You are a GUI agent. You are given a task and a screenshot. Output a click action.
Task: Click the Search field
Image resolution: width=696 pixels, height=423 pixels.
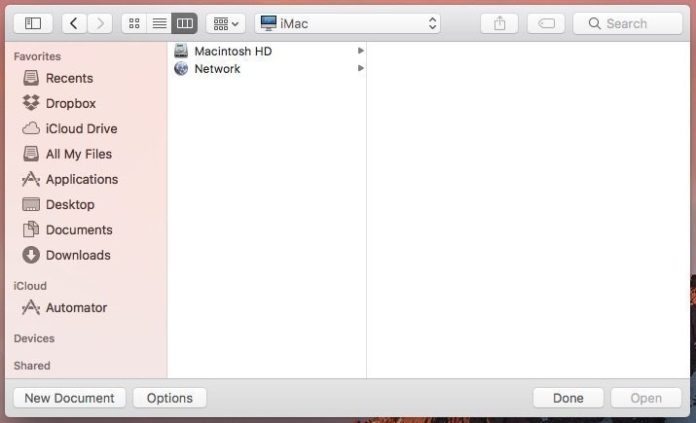click(628, 24)
